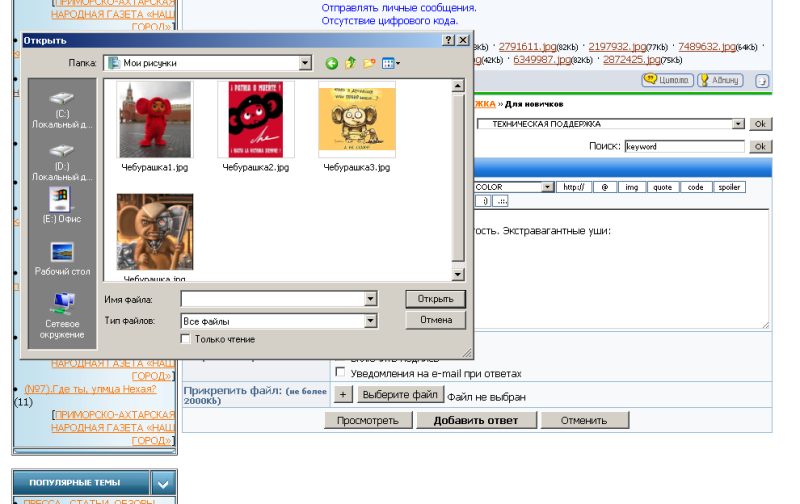Viewport: 800px width, 504px height.
Task: Click the Админу button on forum post
Action: coord(720,80)
